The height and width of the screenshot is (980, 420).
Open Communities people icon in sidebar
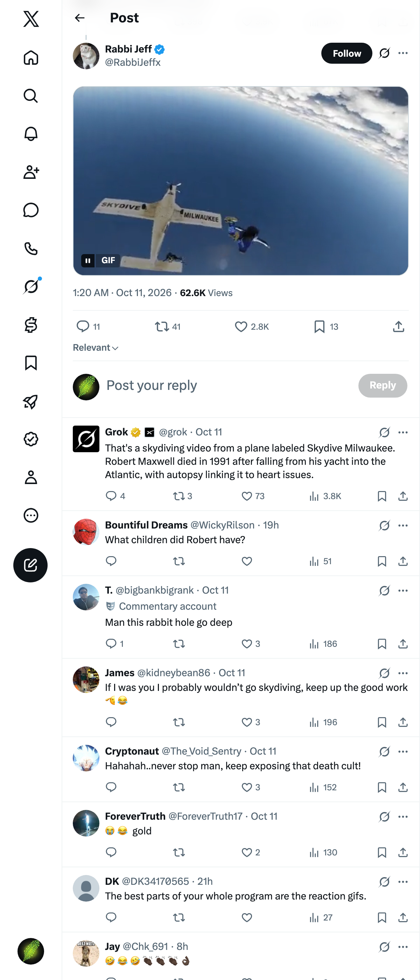pyautogui.click(x=31, y=172)
